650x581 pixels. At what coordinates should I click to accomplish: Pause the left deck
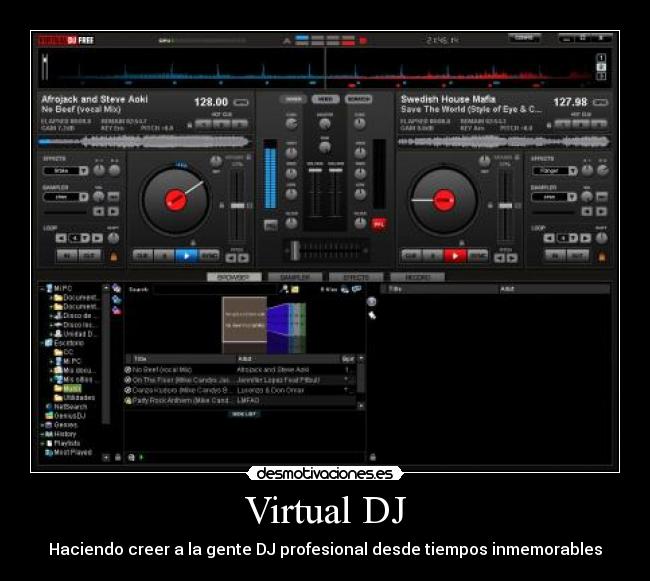click(x=165, y=256)
